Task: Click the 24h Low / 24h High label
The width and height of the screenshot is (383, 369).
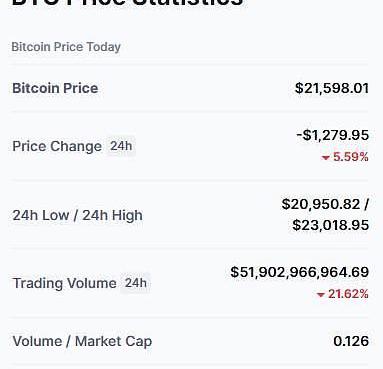Action: pos(77,215)
